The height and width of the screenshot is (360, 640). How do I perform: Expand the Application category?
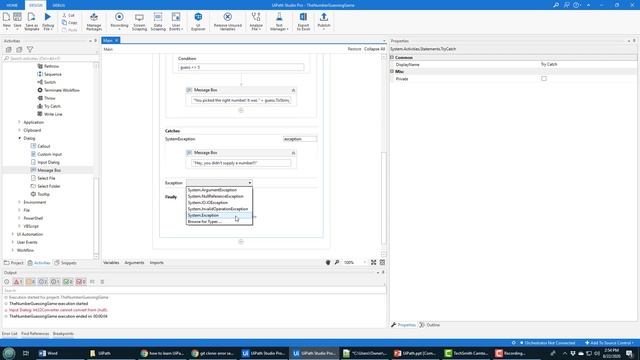tap(19, 122)
